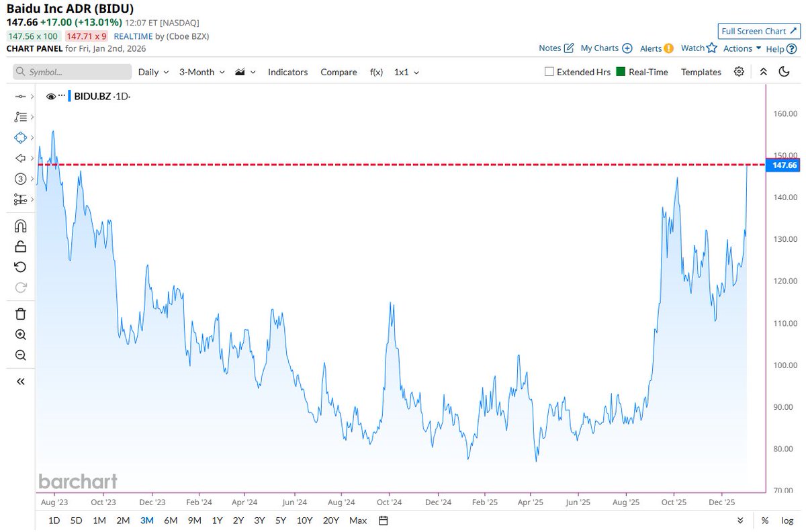Open the chart settings gear
Image resolution: width=806 pixels, height=532 pixels.
click(739, 72)
